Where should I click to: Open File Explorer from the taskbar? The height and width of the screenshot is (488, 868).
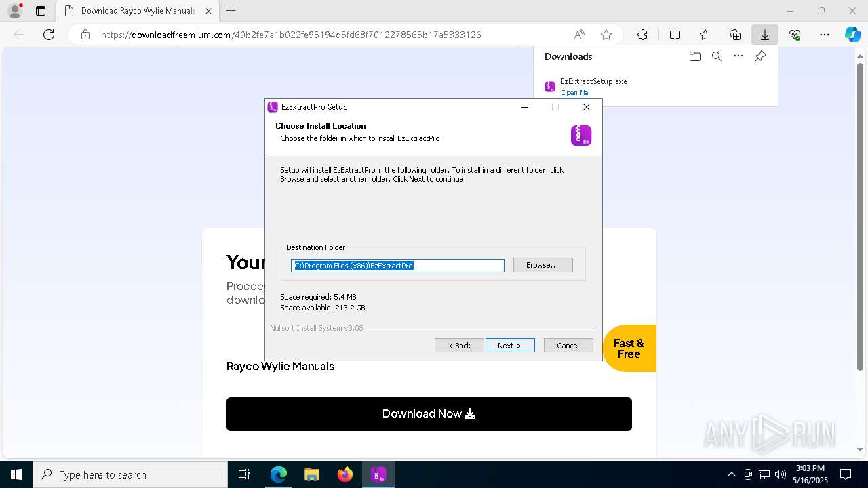click(x=312, y=474)
